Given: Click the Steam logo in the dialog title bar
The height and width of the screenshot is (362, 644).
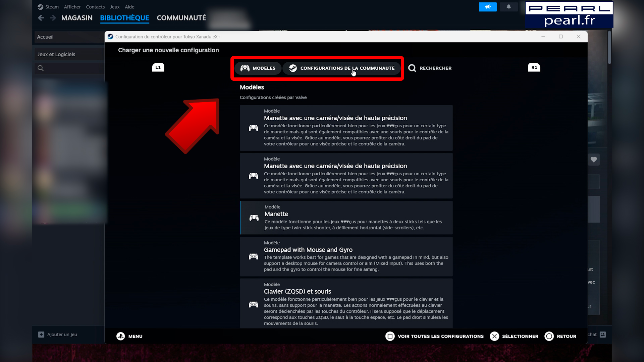Looking at the screenshot, I should point(110,37).
